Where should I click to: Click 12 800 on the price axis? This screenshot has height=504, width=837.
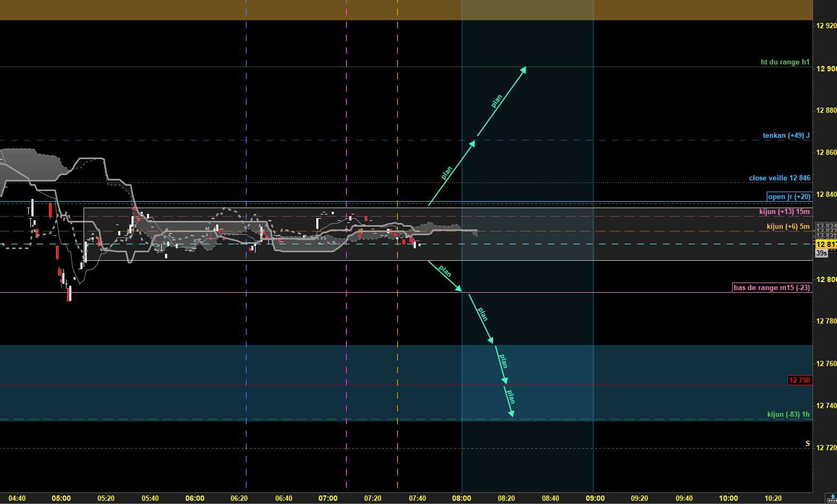point(826,279)
